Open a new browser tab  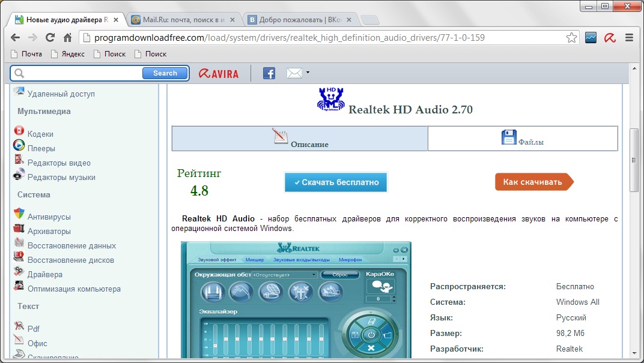click(x=369, y=20)
